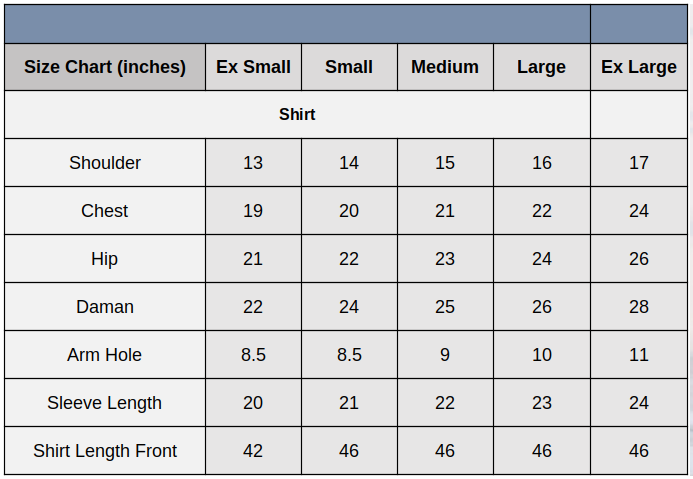Click the Large column header
The image size is (693, 479).
coord(541,67)
